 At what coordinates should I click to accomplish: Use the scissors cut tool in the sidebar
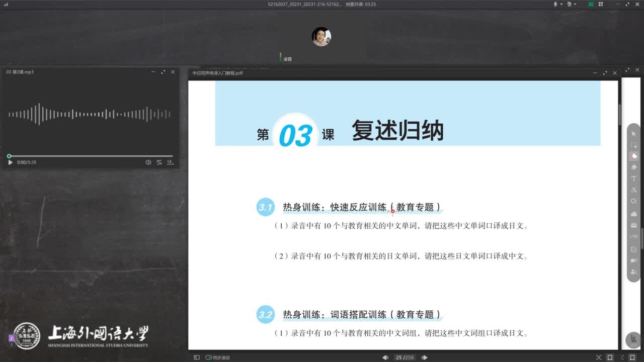(x=633, y=189)
